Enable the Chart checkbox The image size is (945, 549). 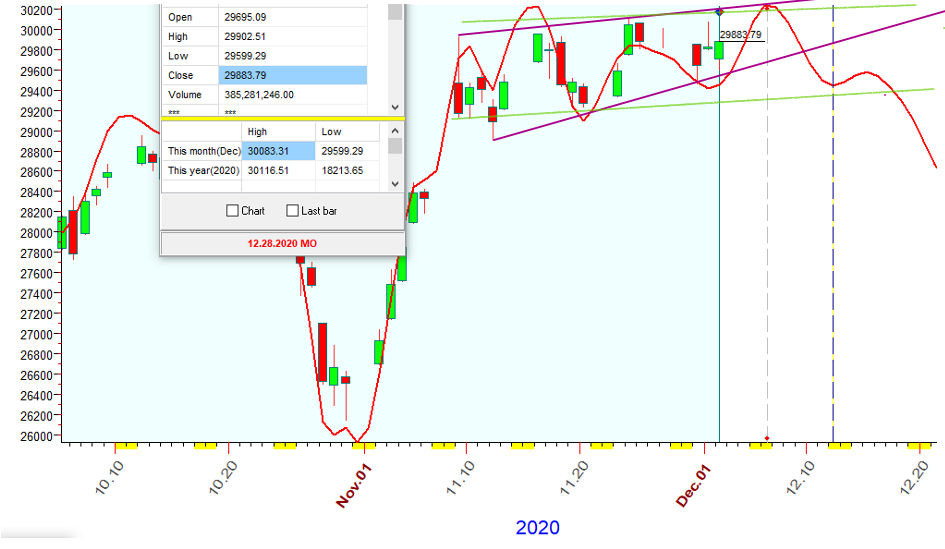click(232, 211)
